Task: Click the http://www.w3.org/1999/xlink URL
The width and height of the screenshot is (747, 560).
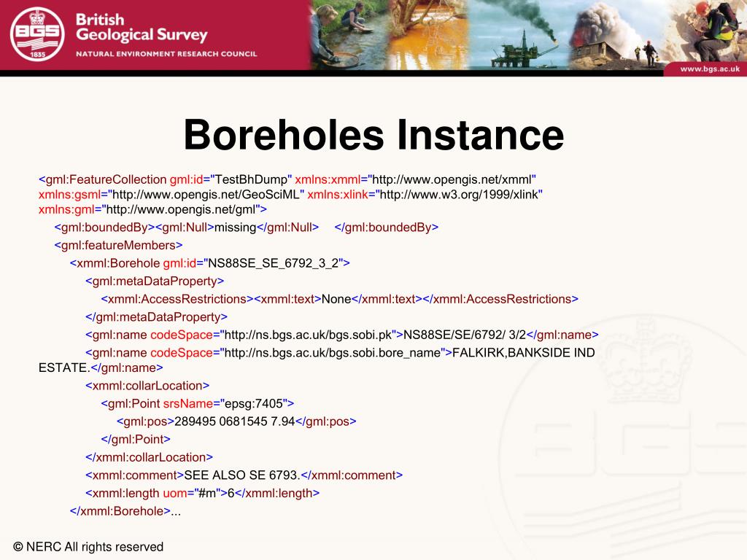Action: pyautogui.click(x=460, y=195)
